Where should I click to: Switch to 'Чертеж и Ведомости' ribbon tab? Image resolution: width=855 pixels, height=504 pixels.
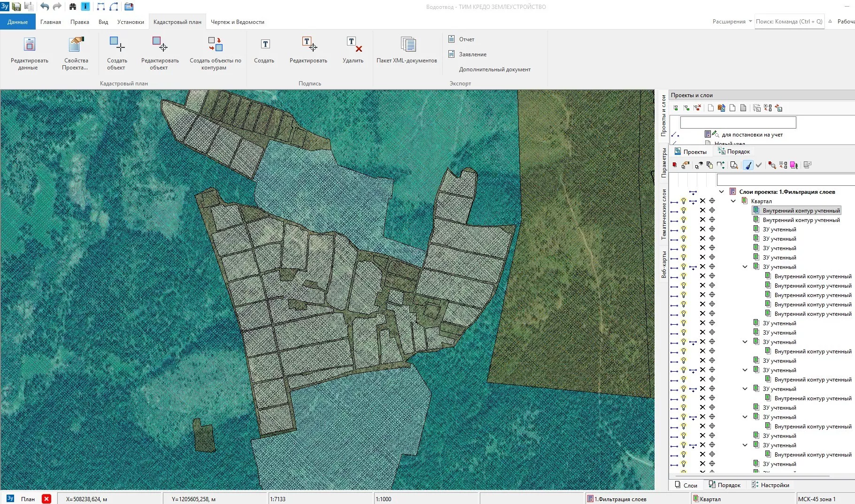click(237, 22)
